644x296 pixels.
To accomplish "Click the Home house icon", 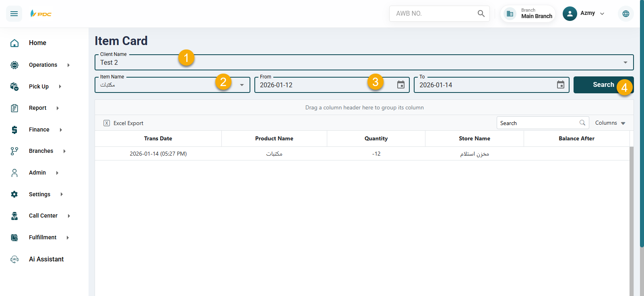I will 14,43.
